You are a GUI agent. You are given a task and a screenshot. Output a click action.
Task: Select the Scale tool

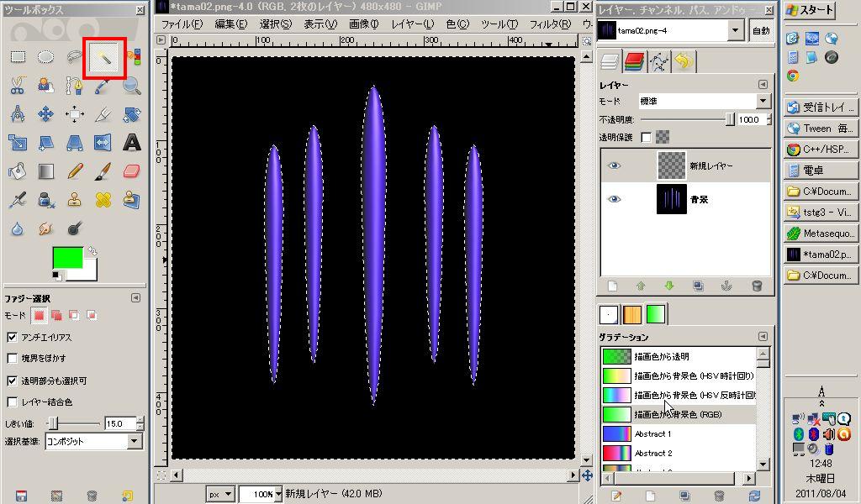coord(18,143)
